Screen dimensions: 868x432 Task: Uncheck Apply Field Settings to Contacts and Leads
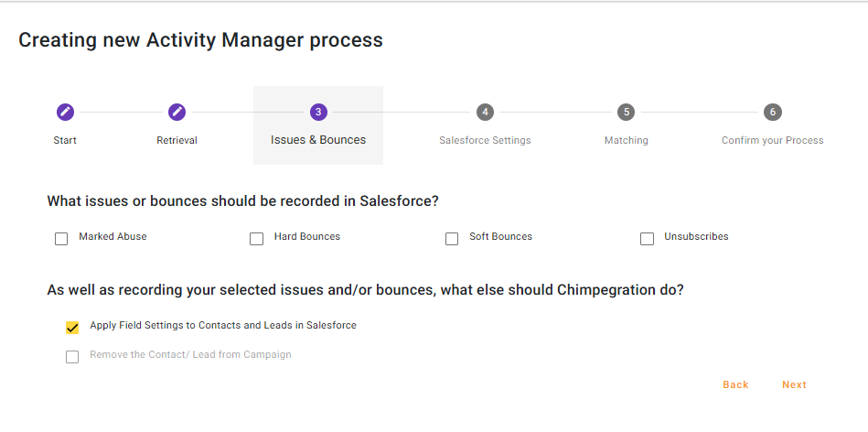tap(72, 328)
